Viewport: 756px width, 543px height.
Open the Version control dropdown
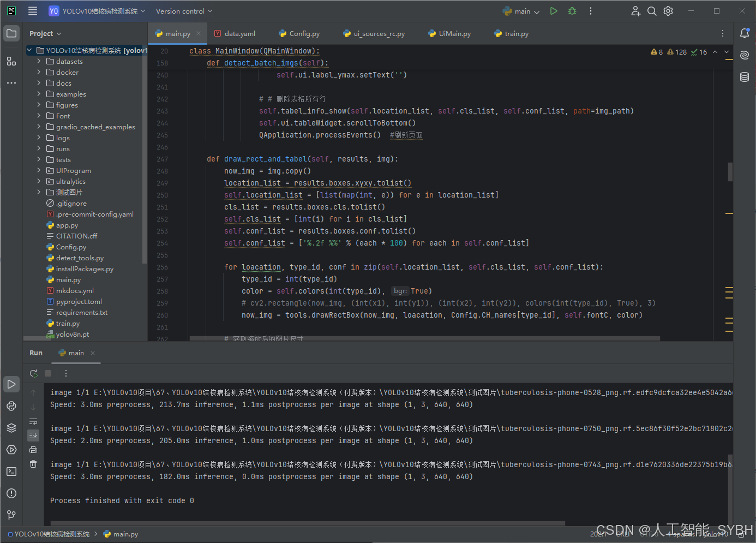184,11
